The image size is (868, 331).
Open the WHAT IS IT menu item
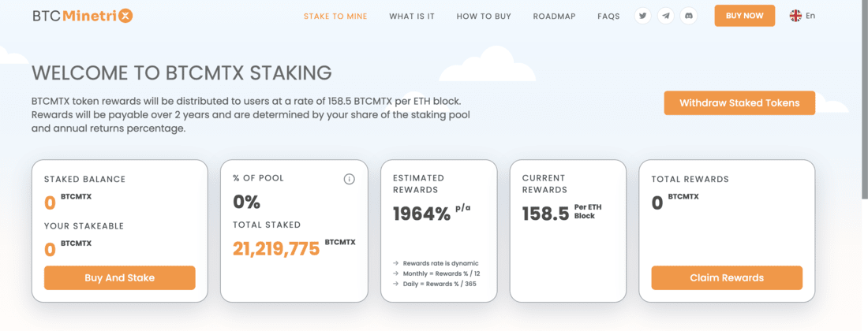coord(412,16)
